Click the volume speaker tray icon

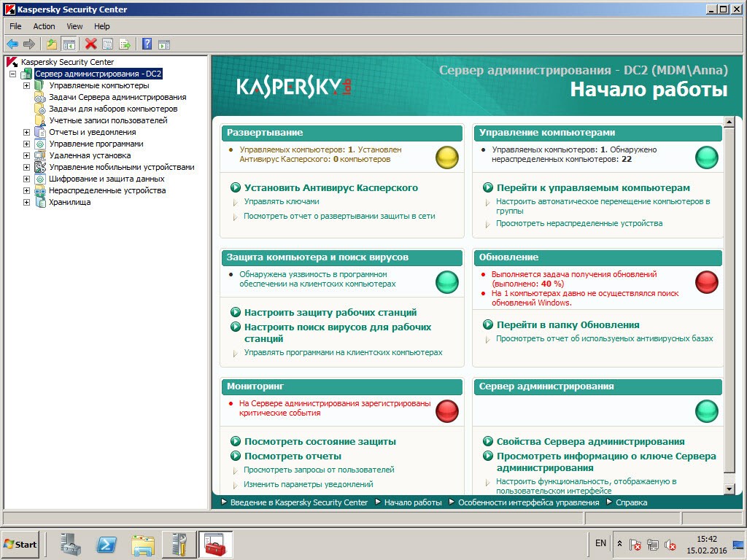click(670, 544)
